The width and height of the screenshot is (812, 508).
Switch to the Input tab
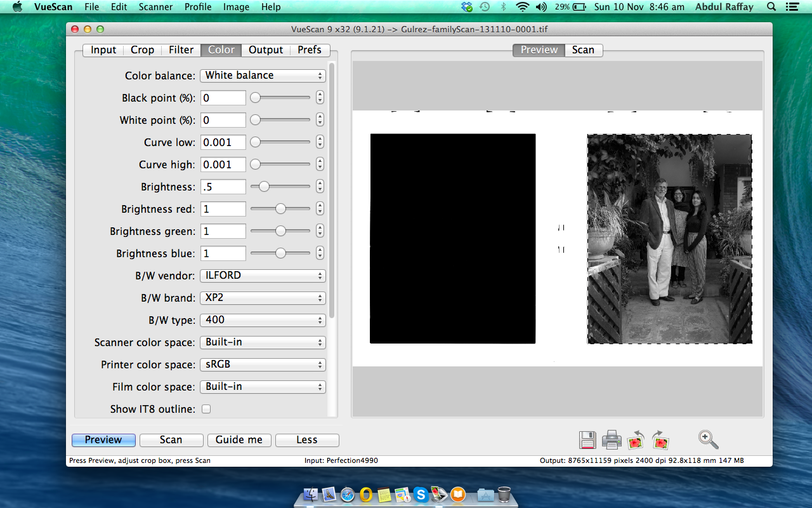tap(103, 50)
